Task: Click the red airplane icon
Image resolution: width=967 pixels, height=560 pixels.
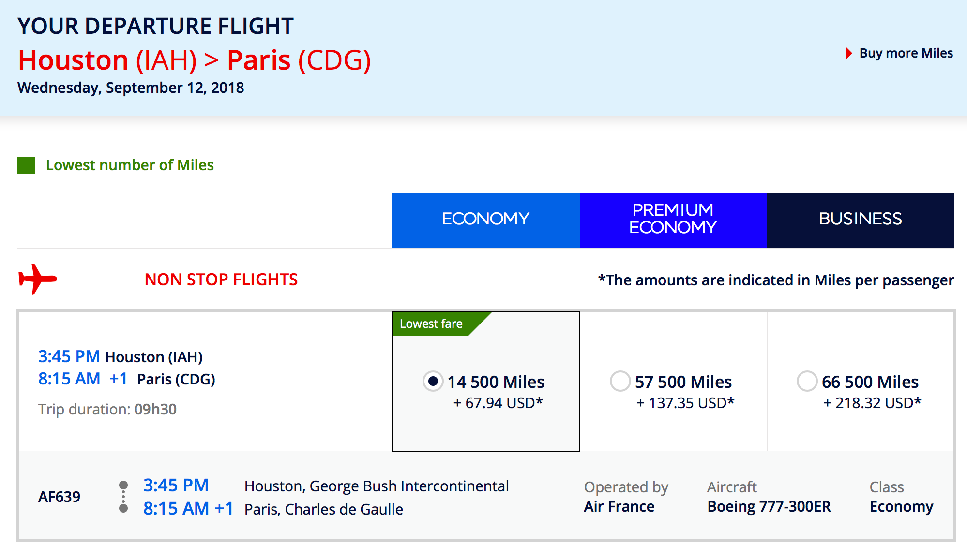Action: pyautogui.click(x=38, y=279)
